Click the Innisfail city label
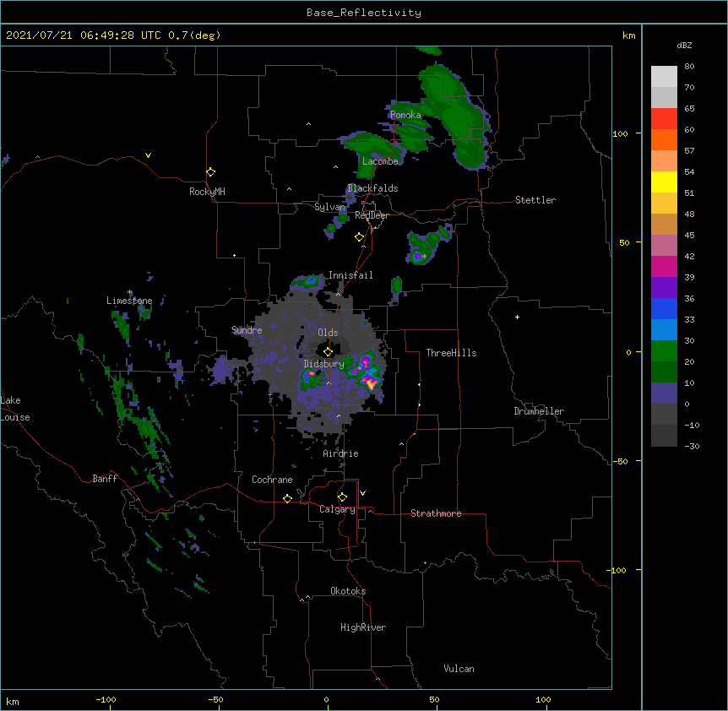This screenshot has height=711, width=728. coord(350,275)
